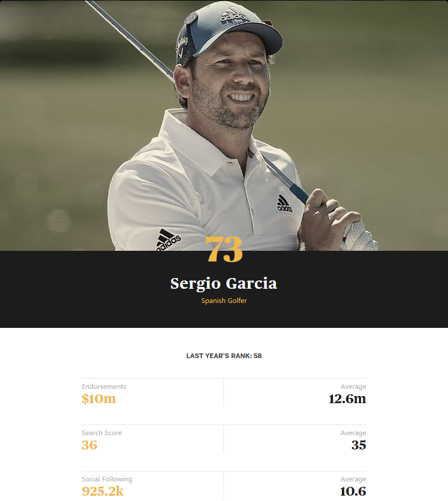Click the Adidas logo on the sleeve

pyautogui.click(x=168, y=240)
